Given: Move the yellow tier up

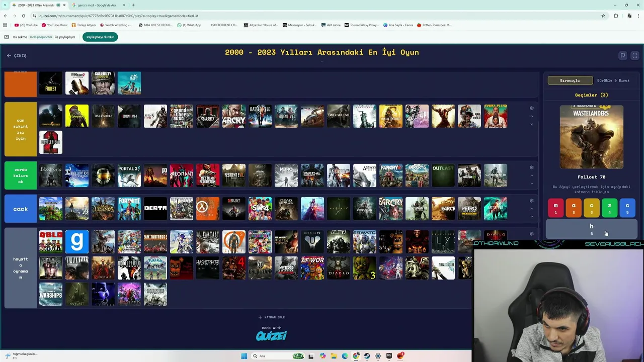Looking at the screenshot, I should [x=532, y=116].
